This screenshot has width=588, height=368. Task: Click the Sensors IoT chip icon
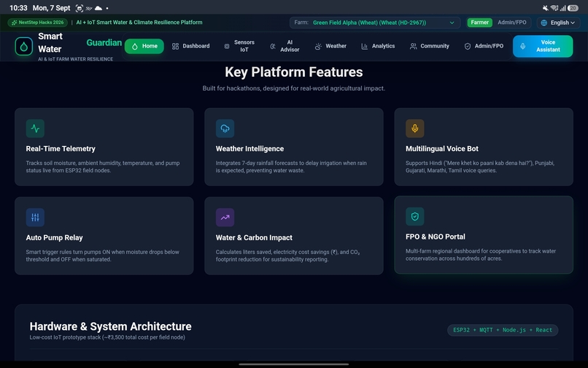pos(227,46)
